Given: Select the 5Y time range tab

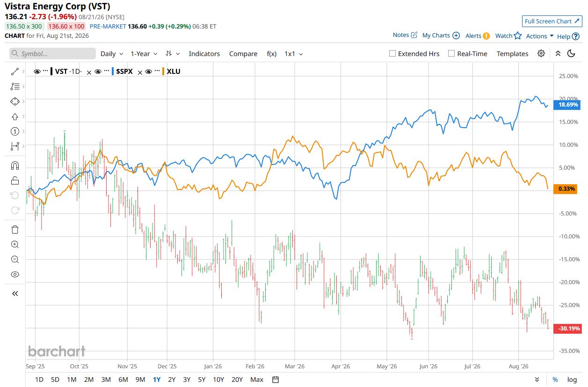Looking at the screenshot, I should click(202, 380).
